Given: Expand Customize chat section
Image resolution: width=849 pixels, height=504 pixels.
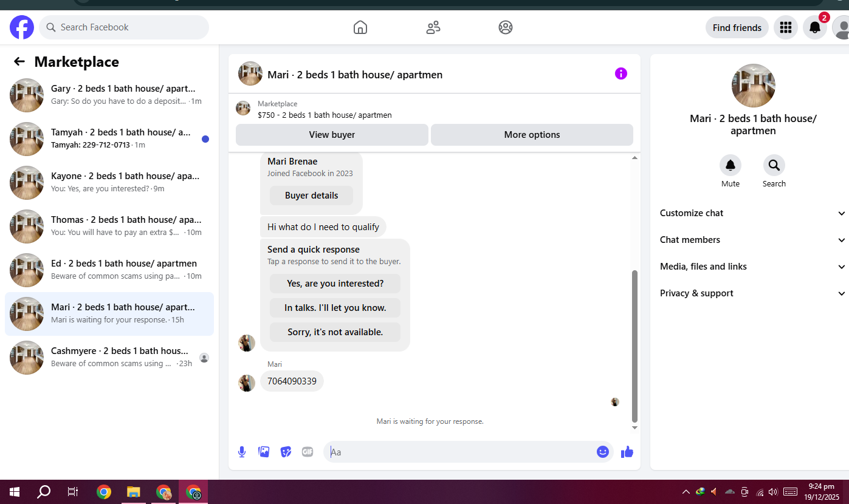Looking at the screenshot, I should coord(752,213).
